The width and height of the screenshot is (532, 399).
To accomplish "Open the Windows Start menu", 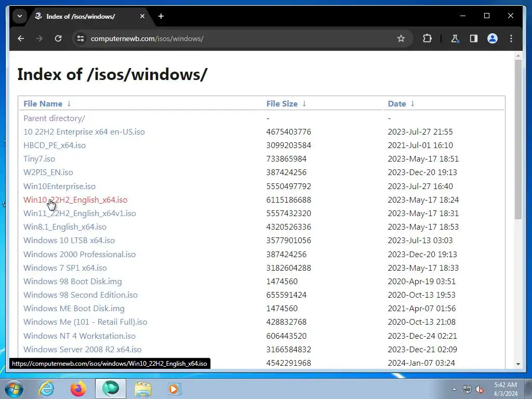I will [x=14, y=389].
